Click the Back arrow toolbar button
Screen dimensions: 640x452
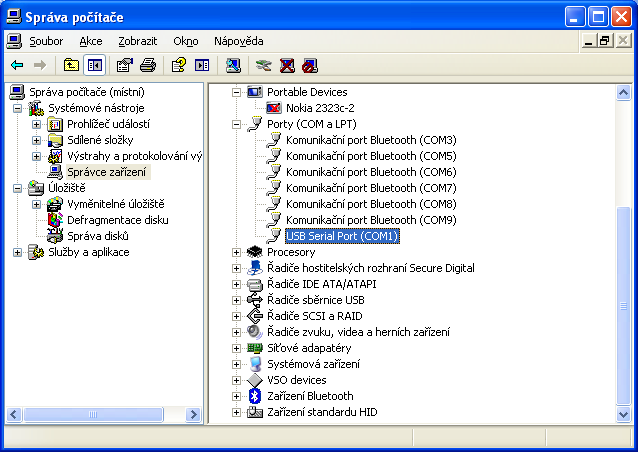click(x=17, y=65)
